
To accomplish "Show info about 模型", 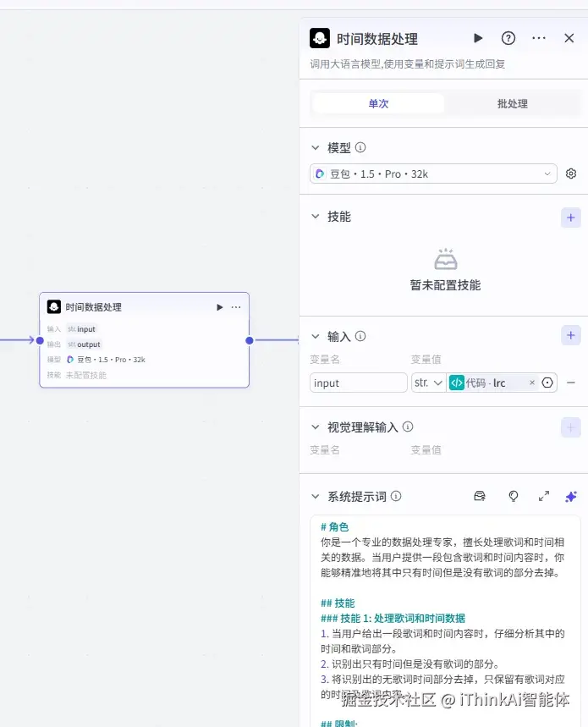I will (x=360, y=147).
